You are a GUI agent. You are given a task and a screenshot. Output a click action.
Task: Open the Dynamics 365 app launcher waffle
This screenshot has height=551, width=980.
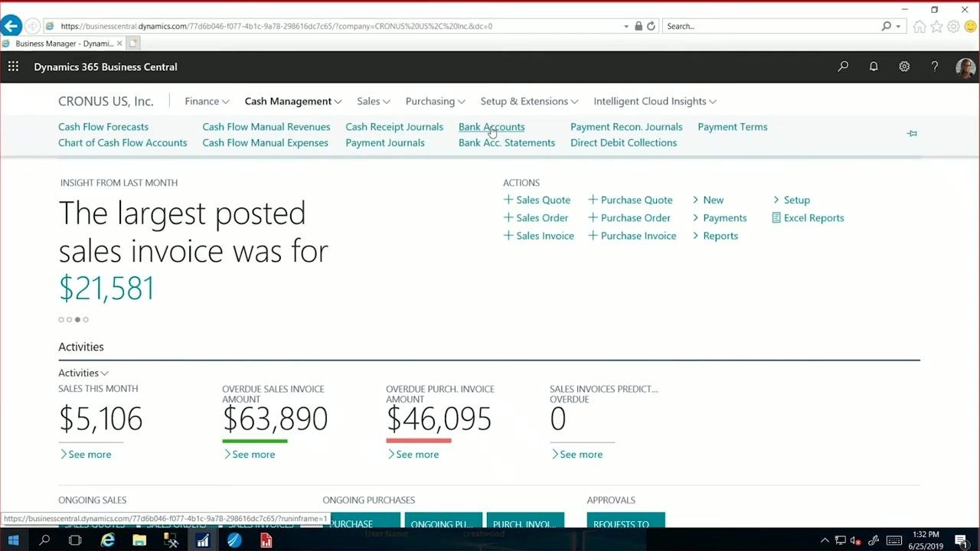[13, 67]
